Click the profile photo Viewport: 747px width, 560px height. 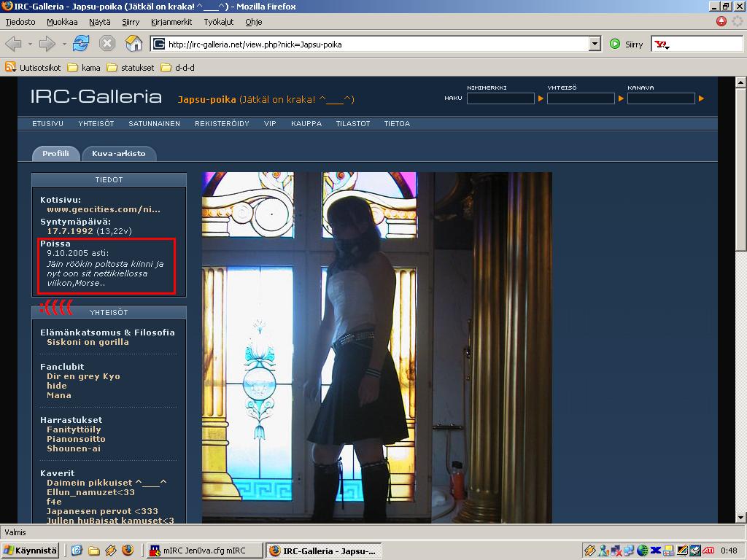point(377,348)
